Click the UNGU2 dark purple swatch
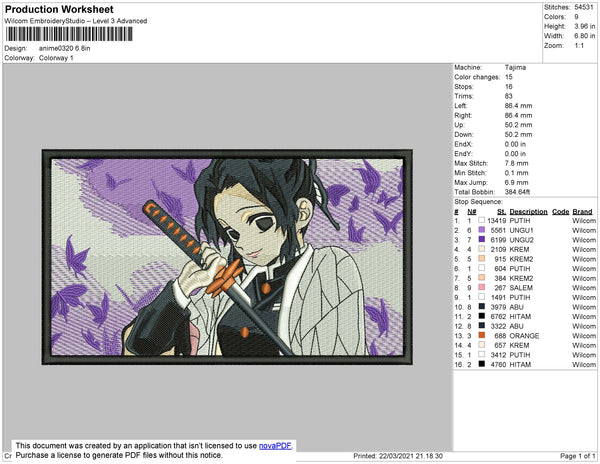Screen dimensions: 600x464 [x=481, y=239]
